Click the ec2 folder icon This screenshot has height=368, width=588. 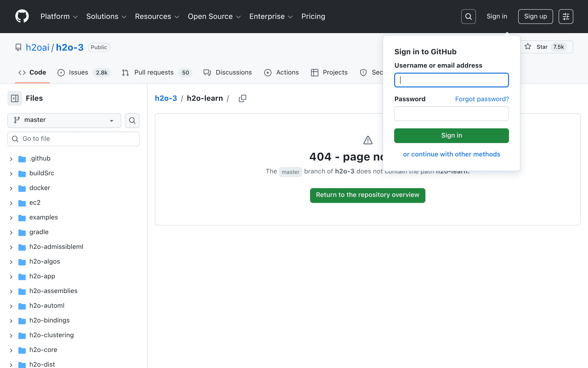tap(22, 203)
